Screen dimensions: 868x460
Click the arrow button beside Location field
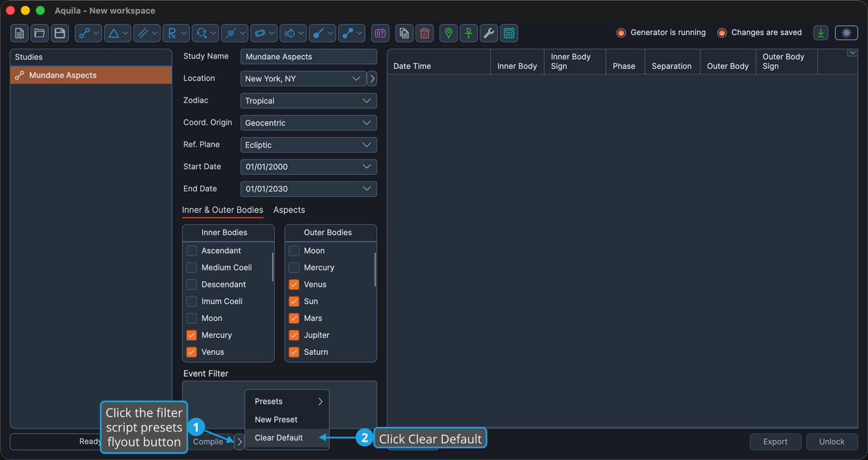pyautogui.click(x=372, y=79)
